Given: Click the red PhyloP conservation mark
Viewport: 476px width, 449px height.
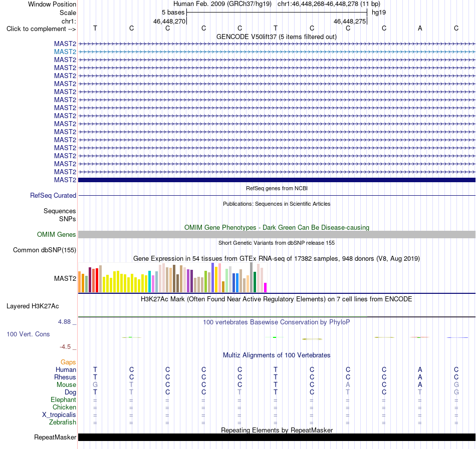Looking at the screenshot, I should [x=419, y=337].
